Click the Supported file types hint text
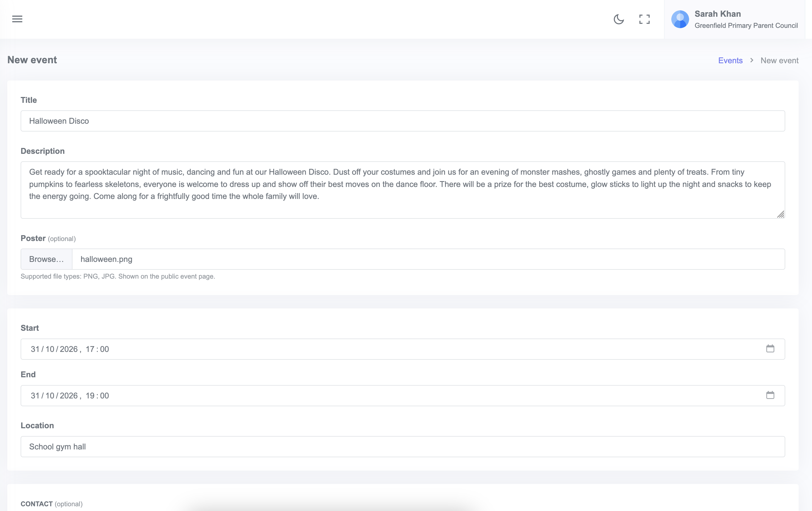 point(118,276)
